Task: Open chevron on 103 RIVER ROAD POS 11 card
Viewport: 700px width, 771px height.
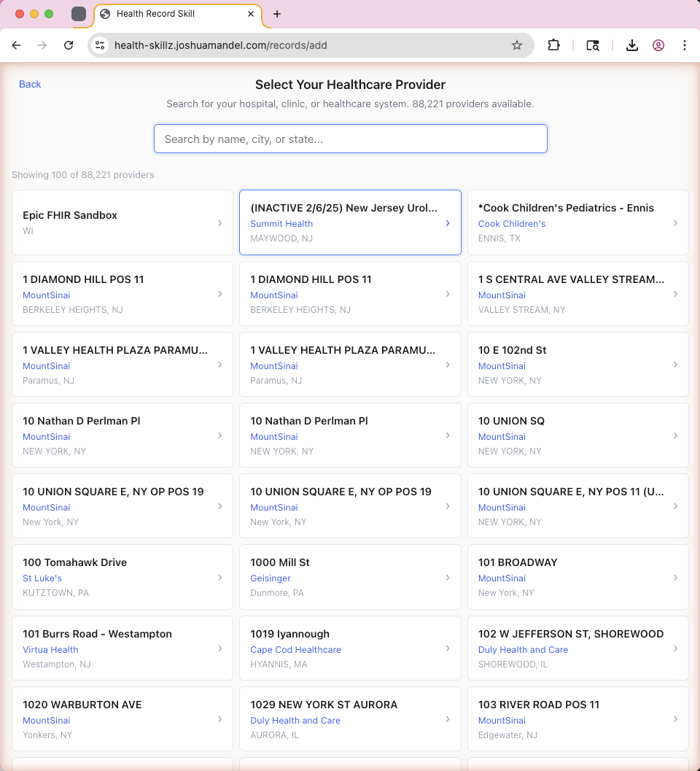Action: pyautogui.click(x=675, y=719)
